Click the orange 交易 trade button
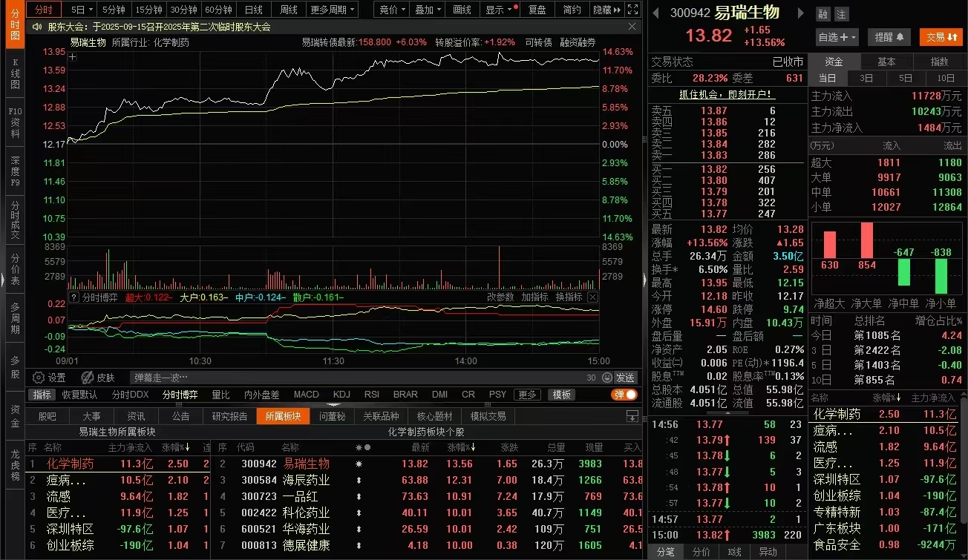Image resolution: width=968 pixels, height=560 pixels. click(941, 36)
